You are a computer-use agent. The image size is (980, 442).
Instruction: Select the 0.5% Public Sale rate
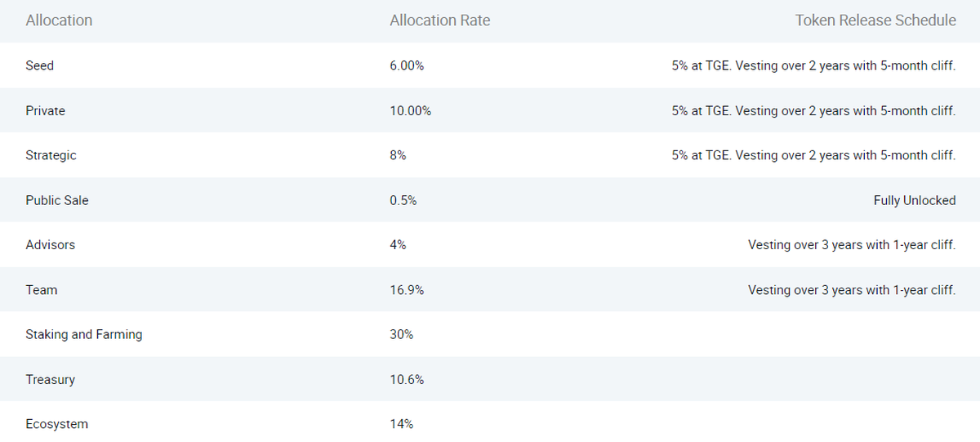point(403,200)
